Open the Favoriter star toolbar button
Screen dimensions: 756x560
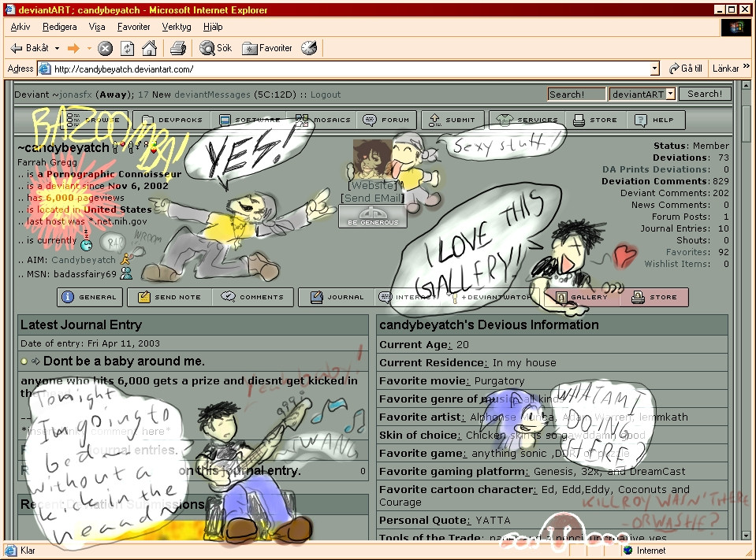click(267, 48)
